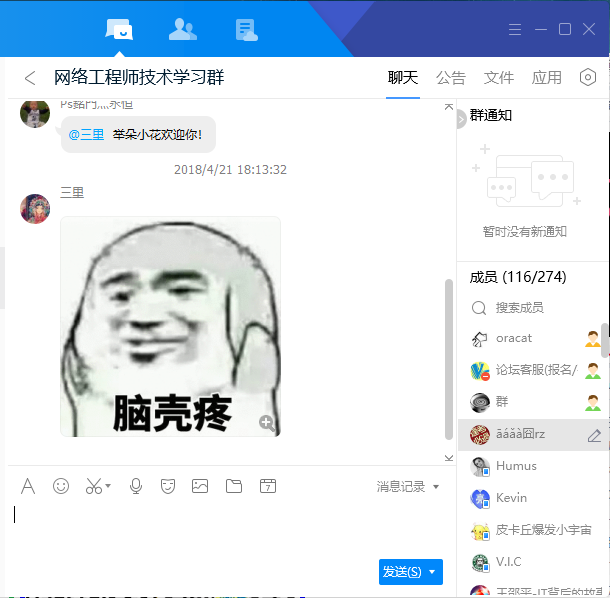Open 消息记录 dropdown
Screen dimensions: 610x598
coord(407,486)
